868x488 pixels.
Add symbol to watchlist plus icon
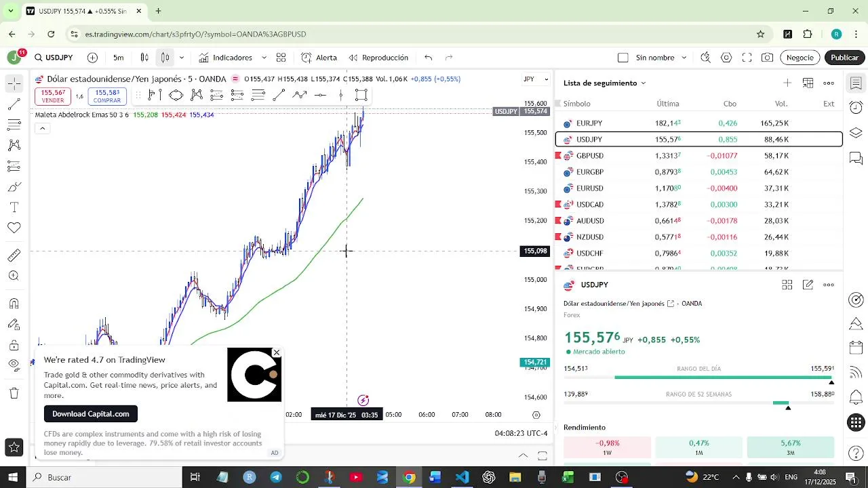(x=787, y=83)
